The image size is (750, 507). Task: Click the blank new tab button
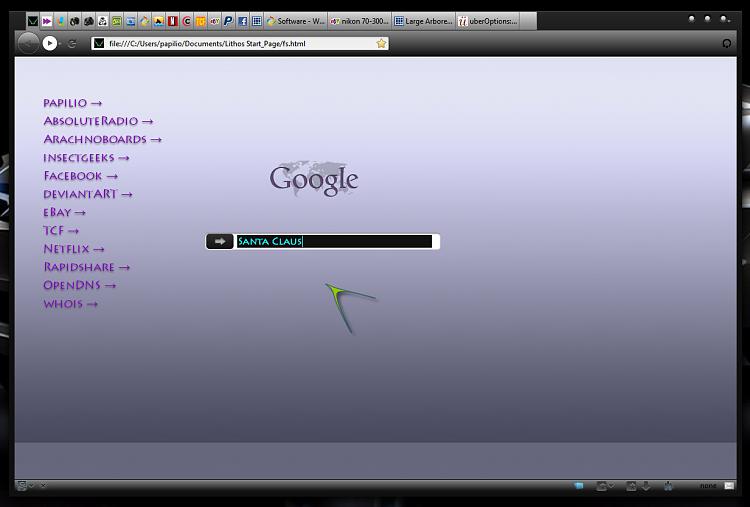point(528,21)
